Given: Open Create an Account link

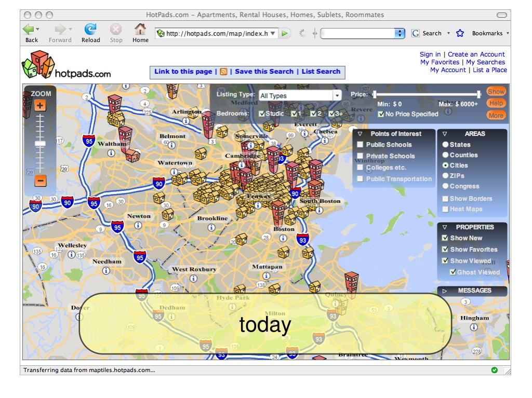Looking at the screenshot, I should 476,54.
